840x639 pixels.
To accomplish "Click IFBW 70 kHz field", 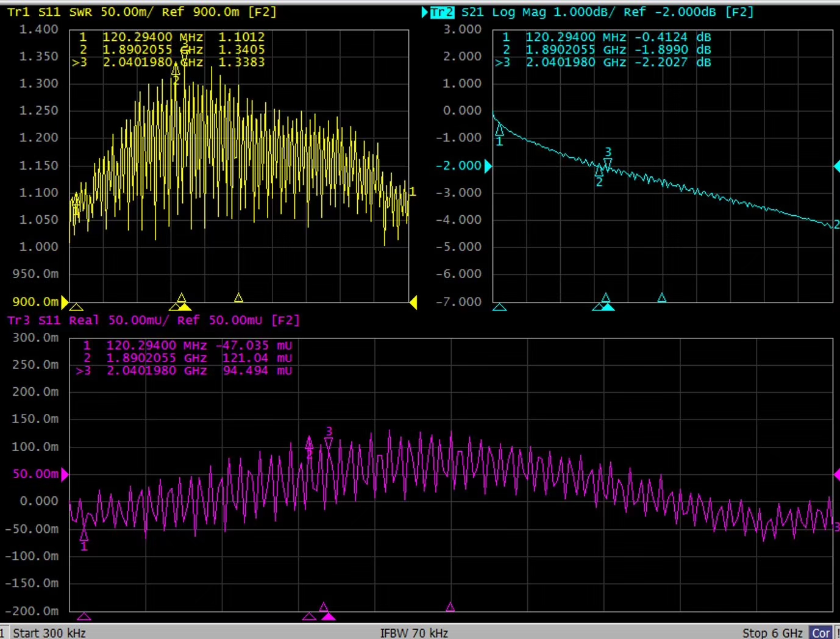I will [x=414, y=633].
